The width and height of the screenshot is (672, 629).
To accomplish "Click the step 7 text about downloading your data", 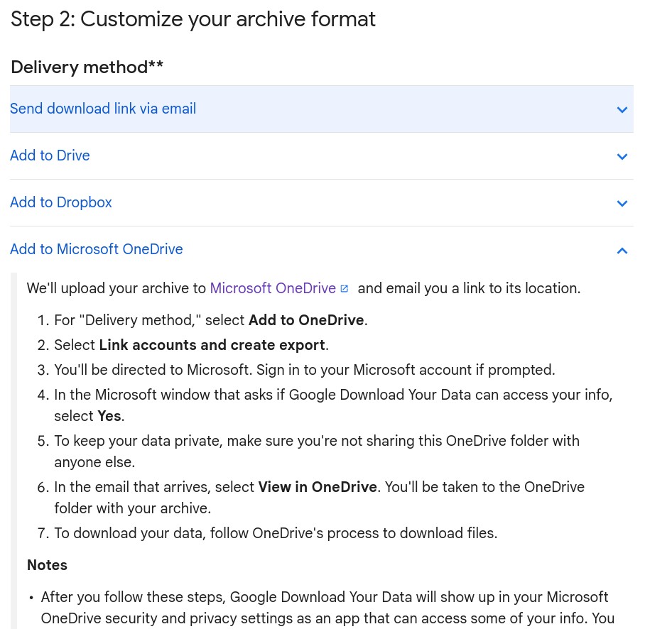I will pos(276,534).
